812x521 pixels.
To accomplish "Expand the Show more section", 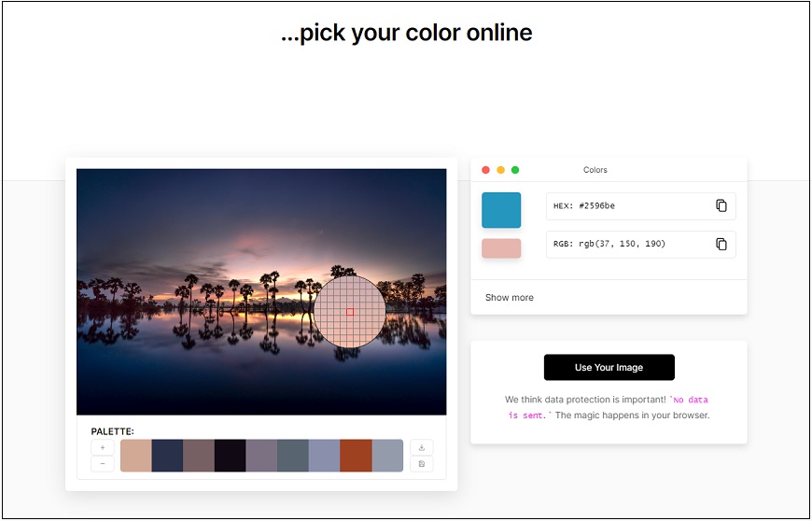I will [510, 298].
